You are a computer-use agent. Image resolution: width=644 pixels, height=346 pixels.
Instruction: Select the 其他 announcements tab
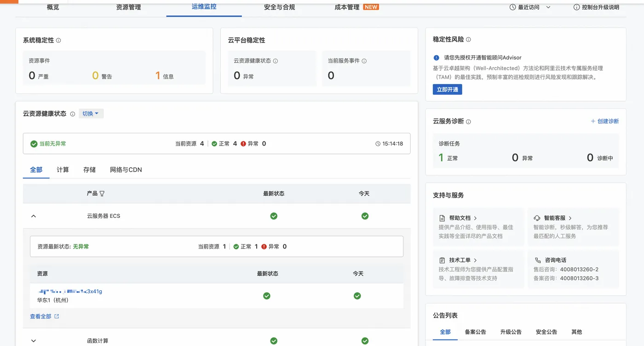point(576,332)
